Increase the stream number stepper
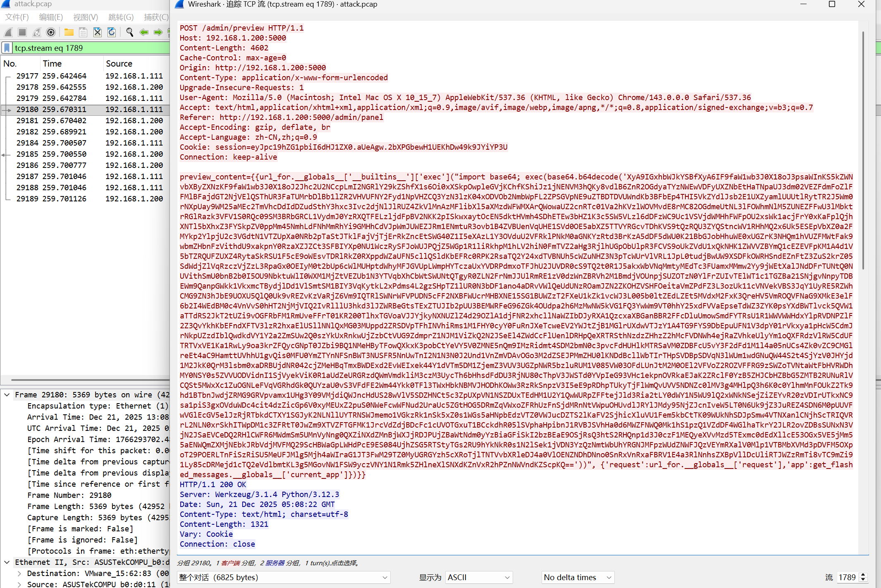 click(863, 575)
